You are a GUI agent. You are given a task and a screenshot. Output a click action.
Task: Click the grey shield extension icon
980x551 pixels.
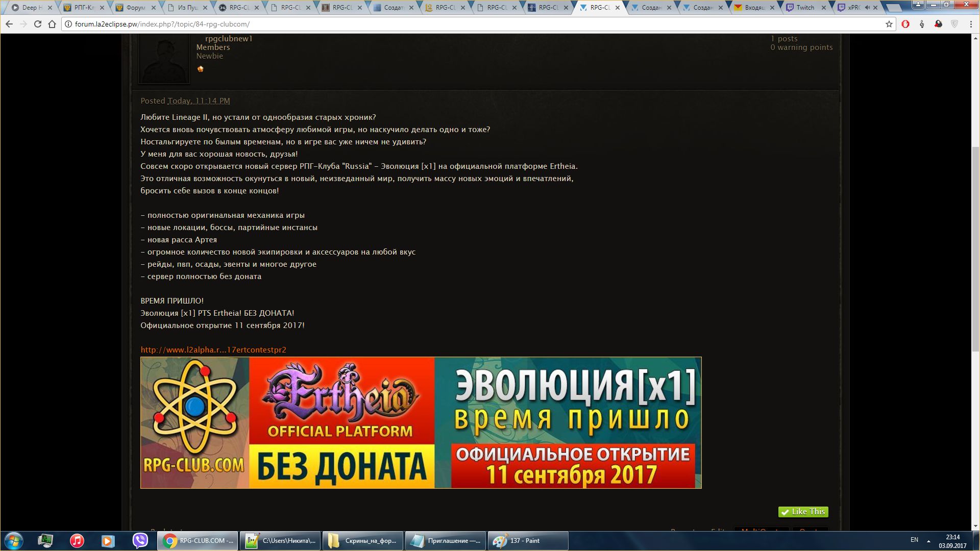(x=954, y=24)
